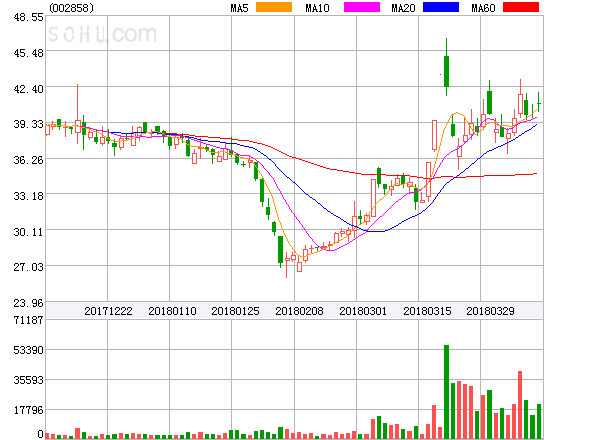Click the MA10 legend label
This screenshot has width=600, height=440.
tap(317, 8)
